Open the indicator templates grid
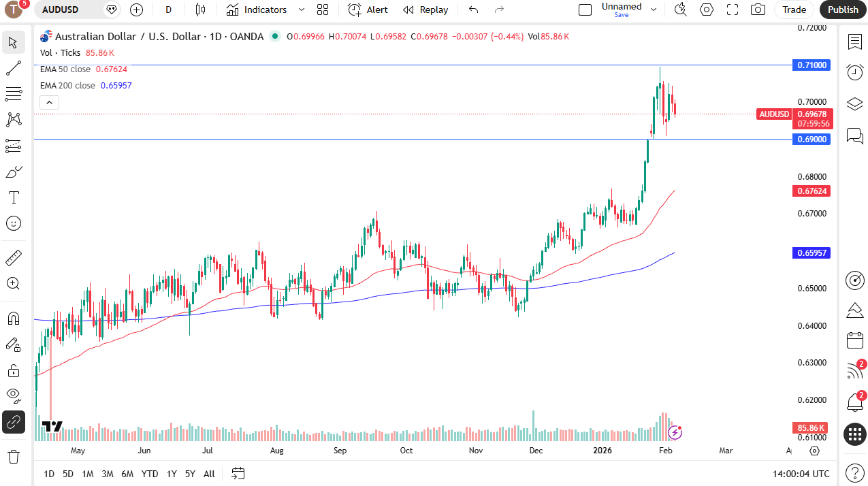Image resolution: width=868 pixels, height=486 pixels. pyautogui.click(x=323, y=10)
